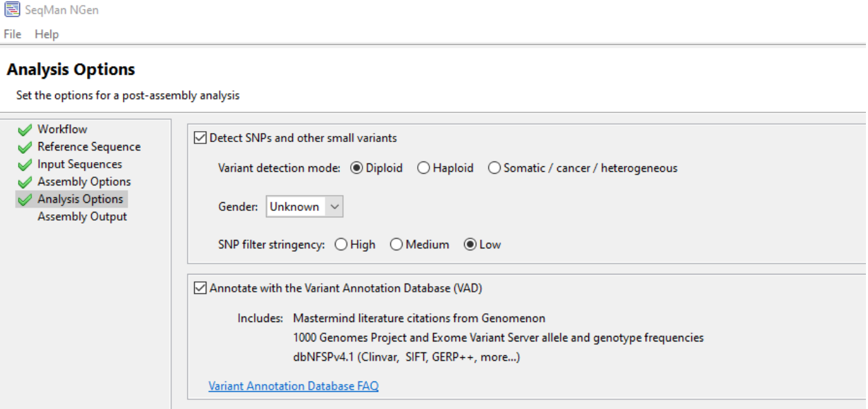Click the checkmark icon next to Input Sequences

tap(25, 165)
